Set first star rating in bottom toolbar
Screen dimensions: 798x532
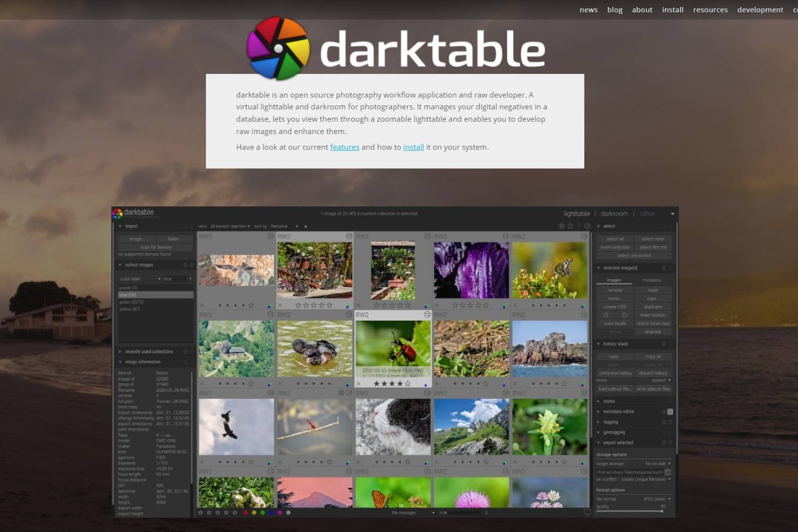[x=201, y=513]
